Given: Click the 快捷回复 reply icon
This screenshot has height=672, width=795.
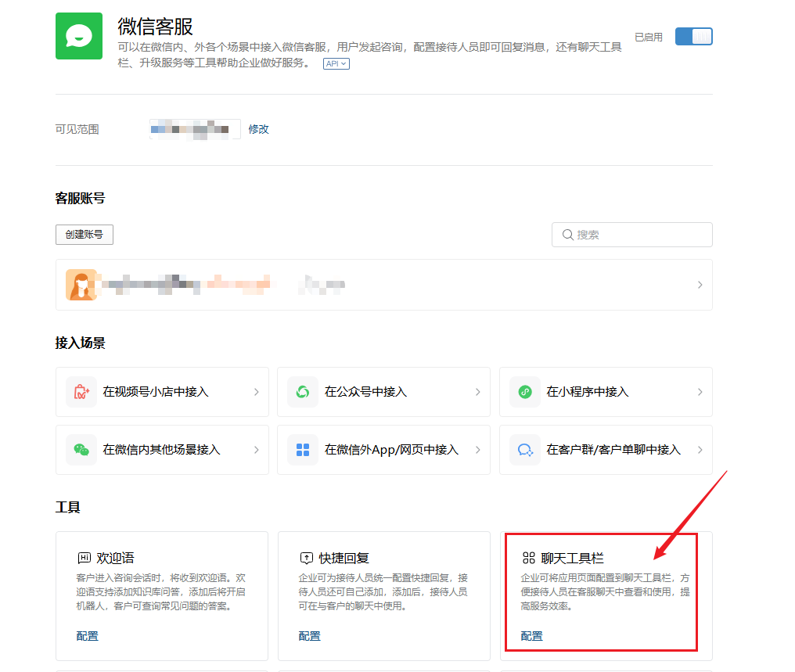Looking at the screenshot, I should coord(306,558).
